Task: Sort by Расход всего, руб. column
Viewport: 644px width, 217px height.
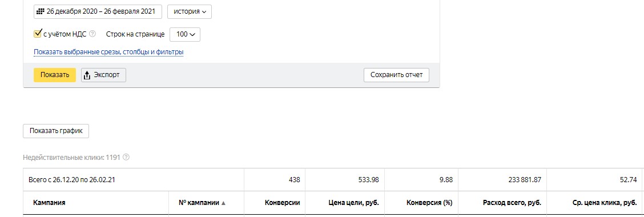Action: [512, 203]
